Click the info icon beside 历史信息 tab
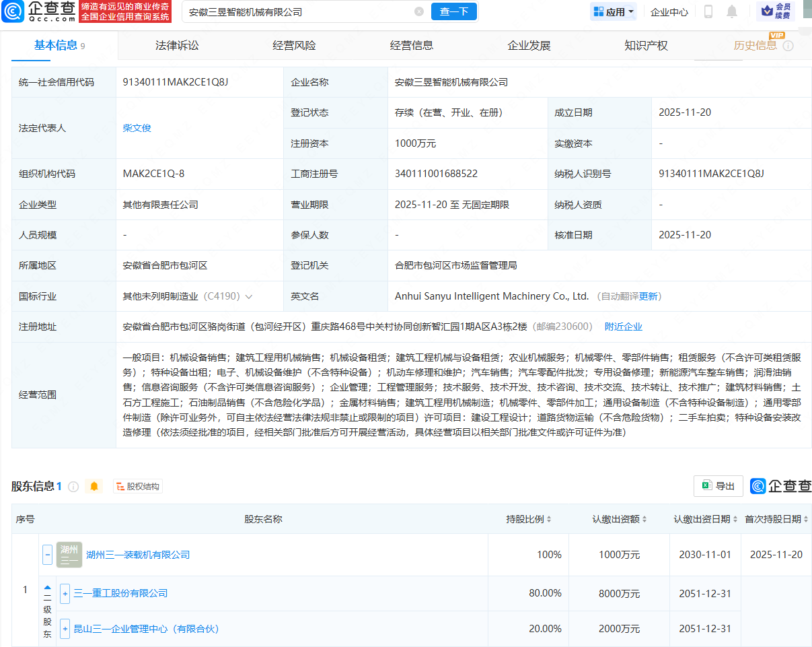Image resolution: width=812 pixels, height=647 pixels. 787,45
